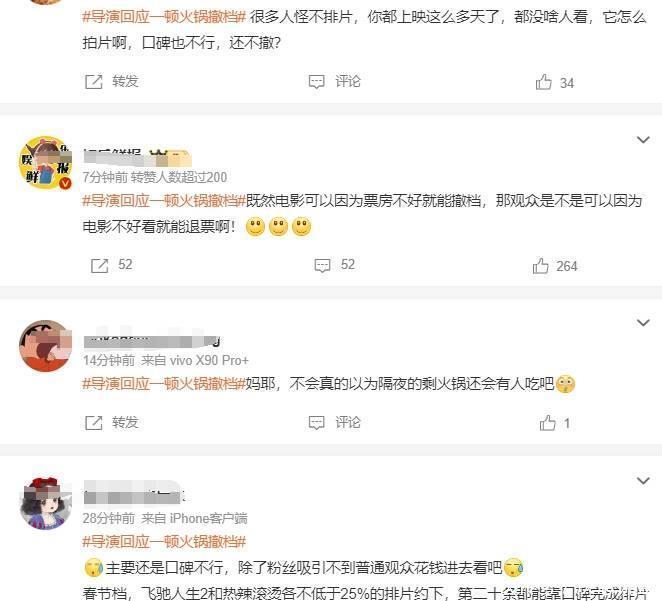This screenshot has height=601, width=662.
Task: Click the vivo X90 Pro+ source text
Action: click(195, 360)
